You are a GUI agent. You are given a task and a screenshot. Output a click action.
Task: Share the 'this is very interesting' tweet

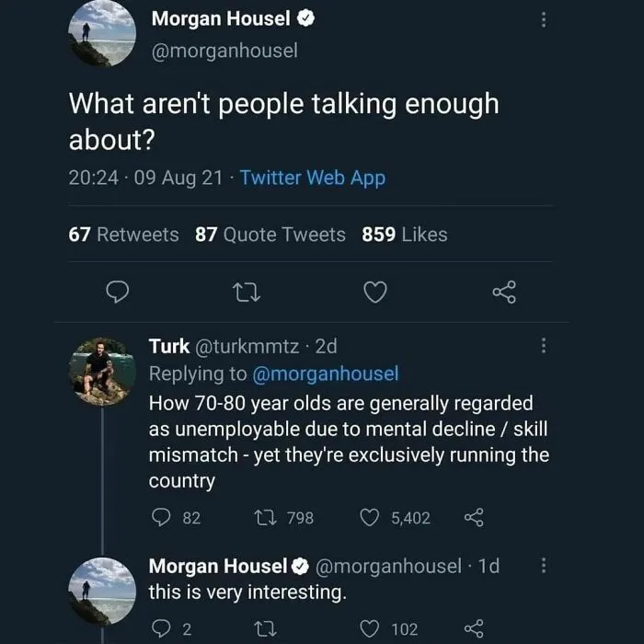click(x=474, y=628)
